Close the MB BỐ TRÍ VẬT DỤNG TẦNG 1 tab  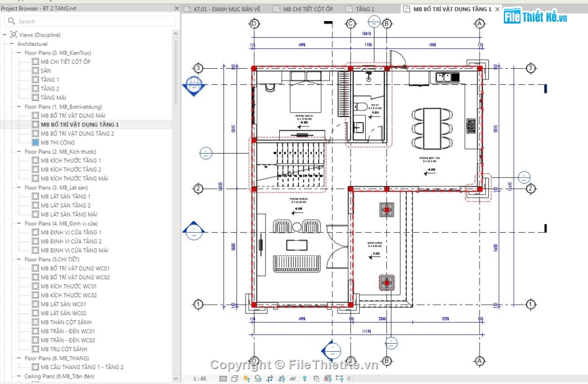(x=498, y=9)
